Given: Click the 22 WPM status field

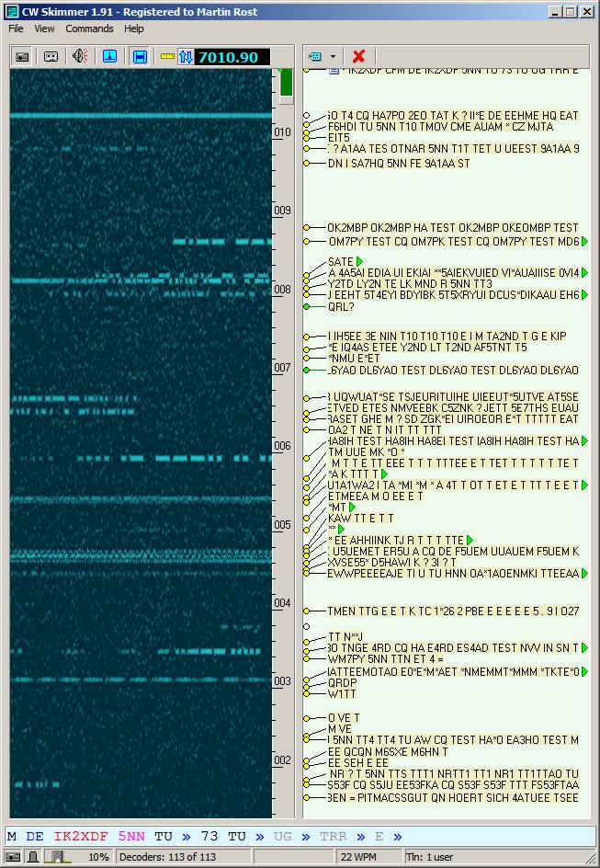Looking at the screenshot, I should (358, 857).
